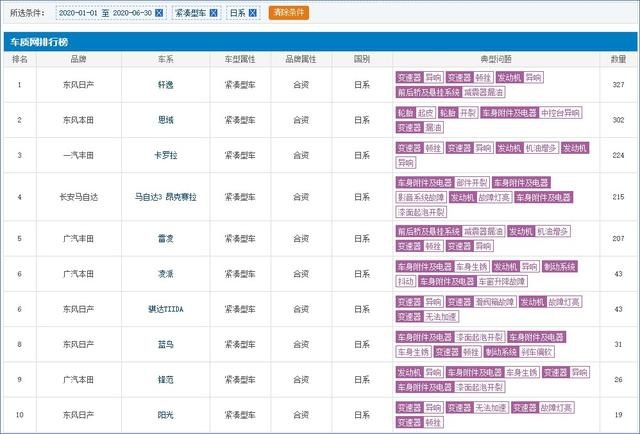Click the 车身生锈 tag in 锋范 row
The image size is (640, 434).
521,372
